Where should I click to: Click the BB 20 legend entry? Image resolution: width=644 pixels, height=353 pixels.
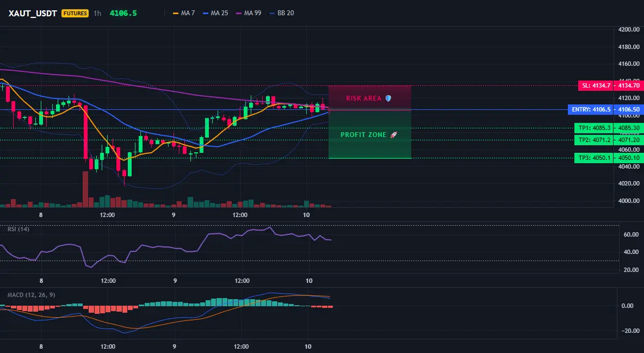point(282,13)
